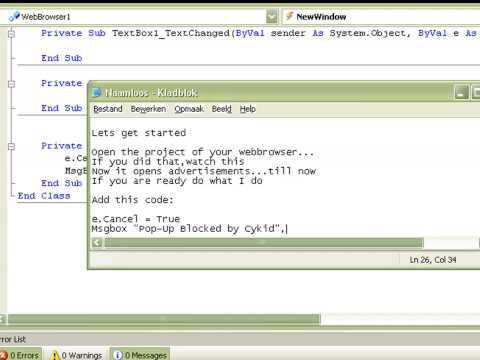Screen dimensions: 480x360
Task: Toggle the 0 Messages filter button
Action: 140,355
